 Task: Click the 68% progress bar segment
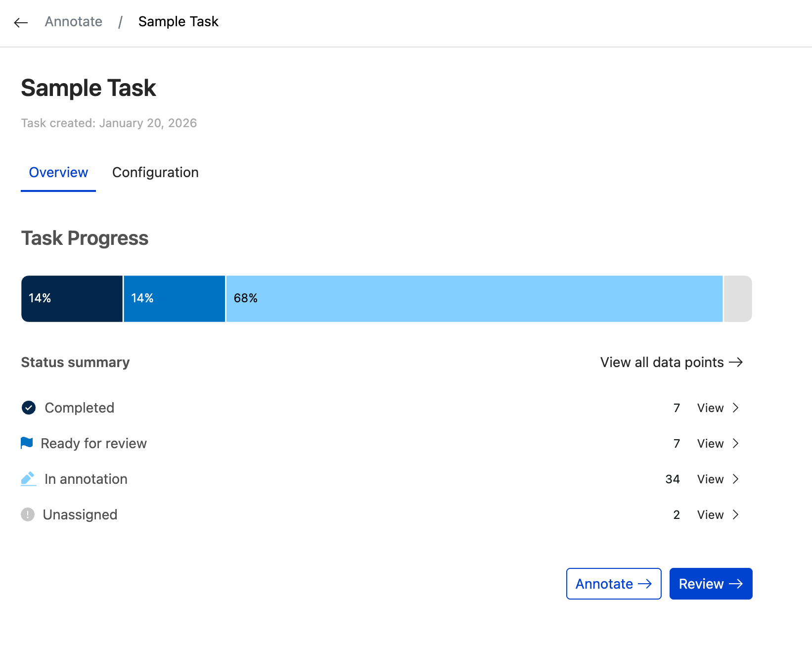(x=474, y=298)
